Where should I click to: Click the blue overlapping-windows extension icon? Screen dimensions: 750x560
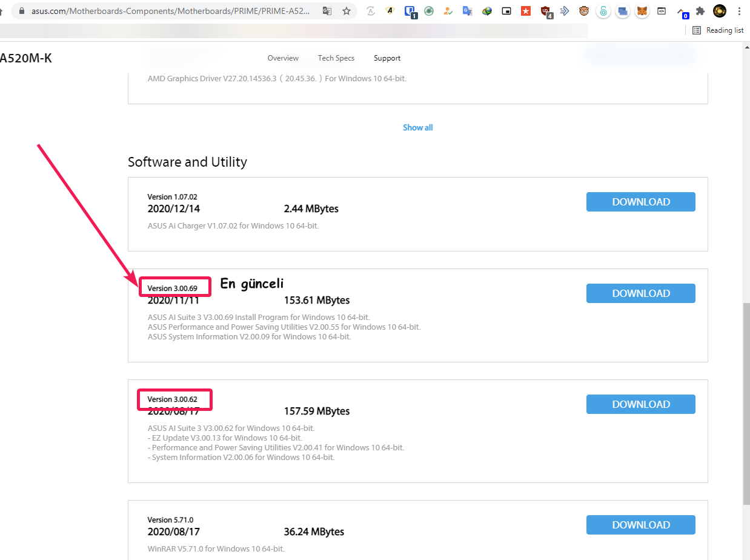622,11
